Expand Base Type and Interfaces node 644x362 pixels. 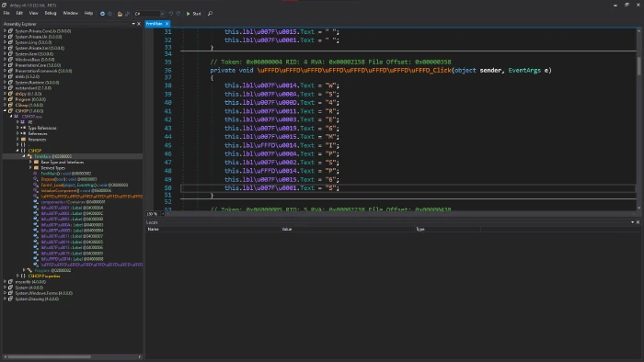click(30, 162)
